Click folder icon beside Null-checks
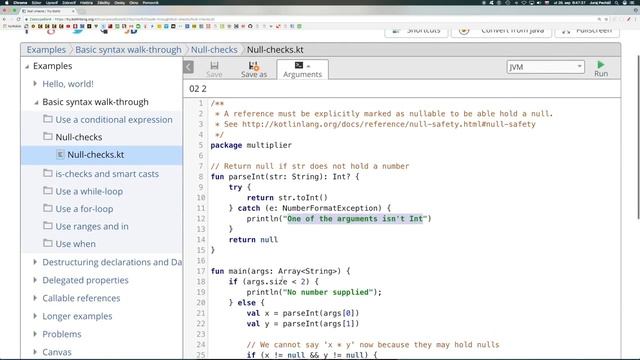The width and height of the screenshot is (640, 360). pos(48,137)
